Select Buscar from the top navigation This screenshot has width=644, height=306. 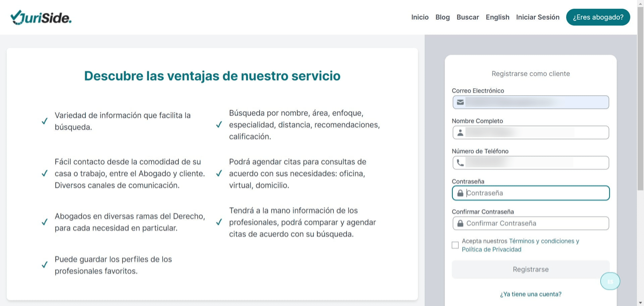468,17
